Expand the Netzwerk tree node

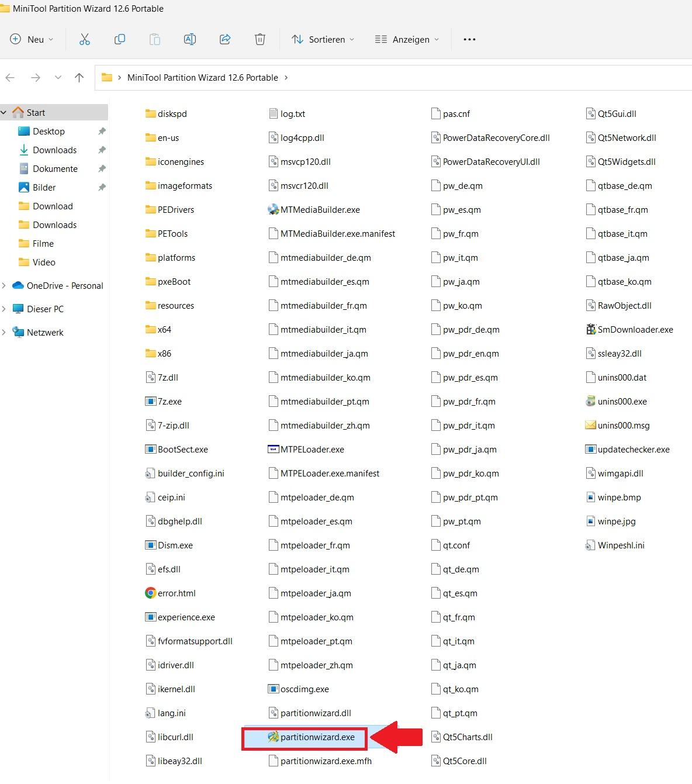(4, 332)
